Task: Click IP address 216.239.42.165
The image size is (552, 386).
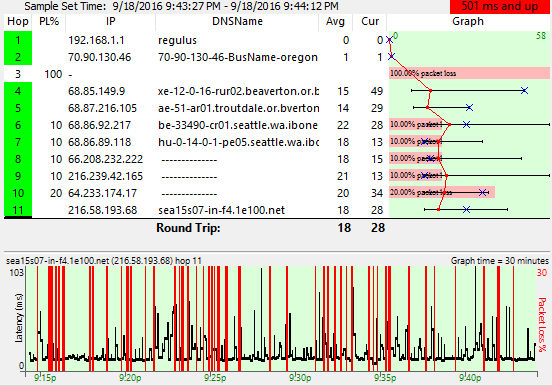Action: tap(106, 176)
